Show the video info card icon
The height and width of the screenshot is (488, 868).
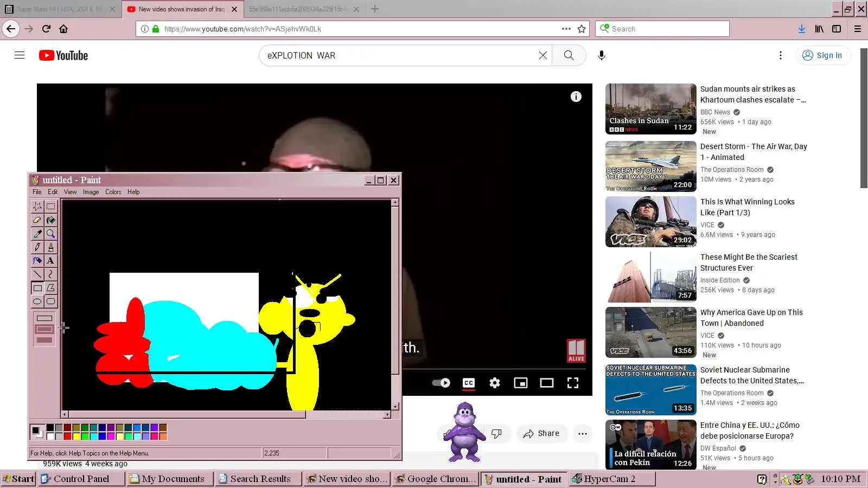click(x=576, y=97)
